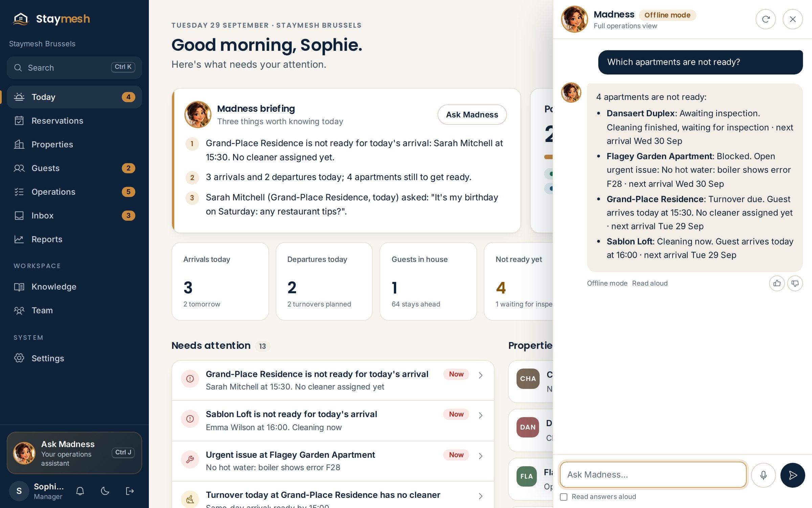This screenshot has height=508, width=812.
Task: Go to Properties in the sidebar
Action: click(74, 145)
